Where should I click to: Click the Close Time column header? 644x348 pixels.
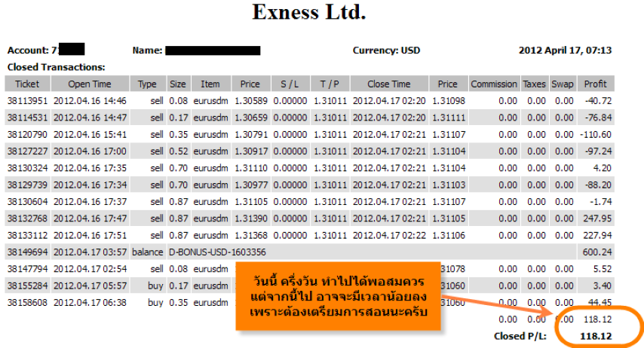tap(389, 84)
